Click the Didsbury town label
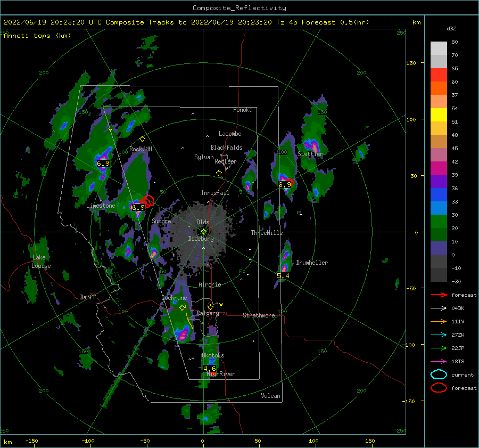The height and width of the screenshot is (448, 479). [201, 239]
